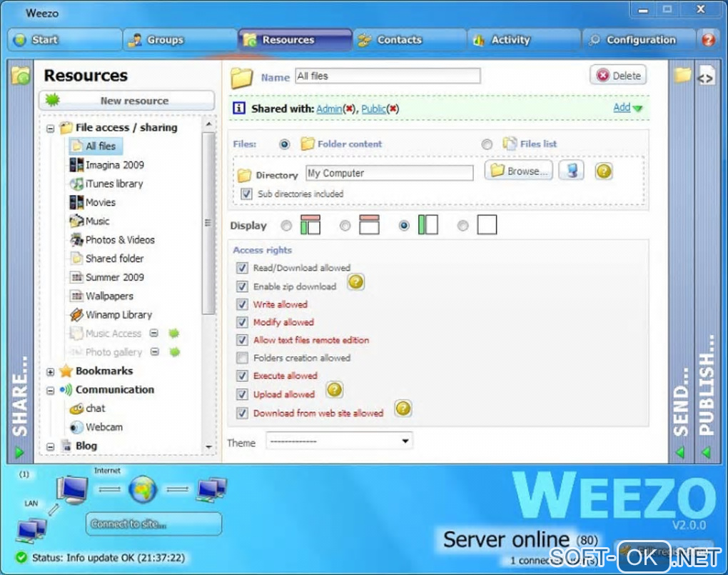Viewport: 728px width, 575px height.
Task: Open the help icon beside the Configuration tab
Action: (708, 39)
